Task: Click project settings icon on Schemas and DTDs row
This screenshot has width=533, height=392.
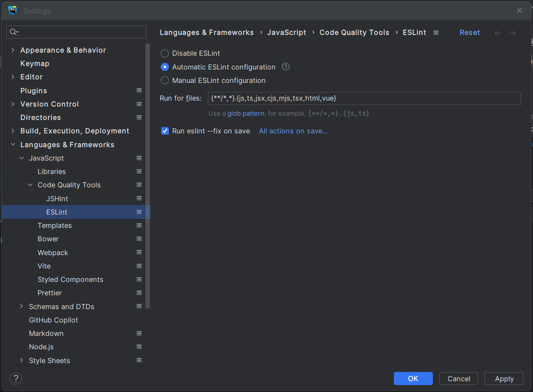Action: click(139, 307)
